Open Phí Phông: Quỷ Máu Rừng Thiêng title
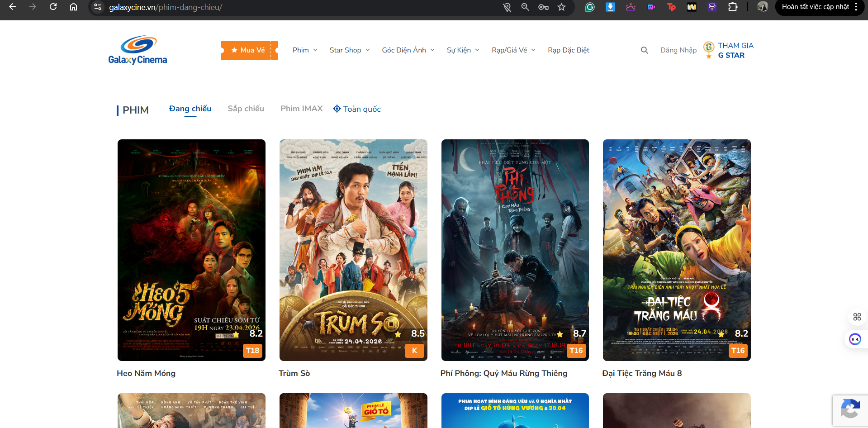868x428 pixels. [504, 373]
